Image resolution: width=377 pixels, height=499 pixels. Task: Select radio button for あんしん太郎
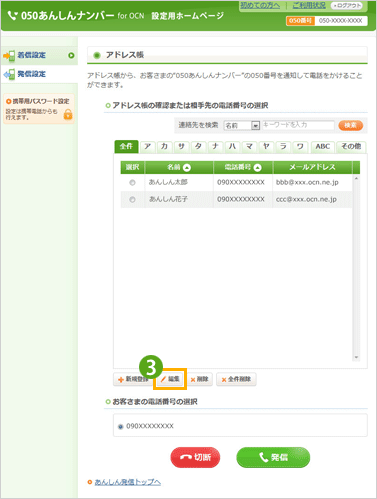point(132,183)
